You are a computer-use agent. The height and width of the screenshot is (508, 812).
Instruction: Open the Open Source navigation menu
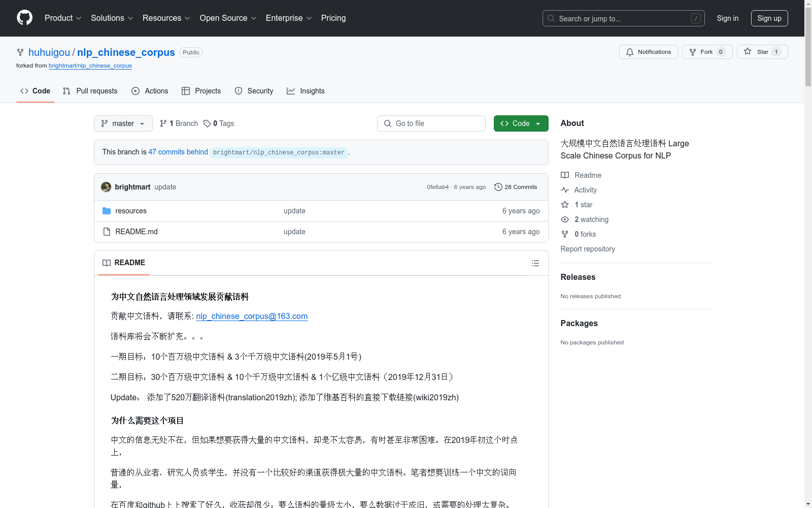[228, 18]
